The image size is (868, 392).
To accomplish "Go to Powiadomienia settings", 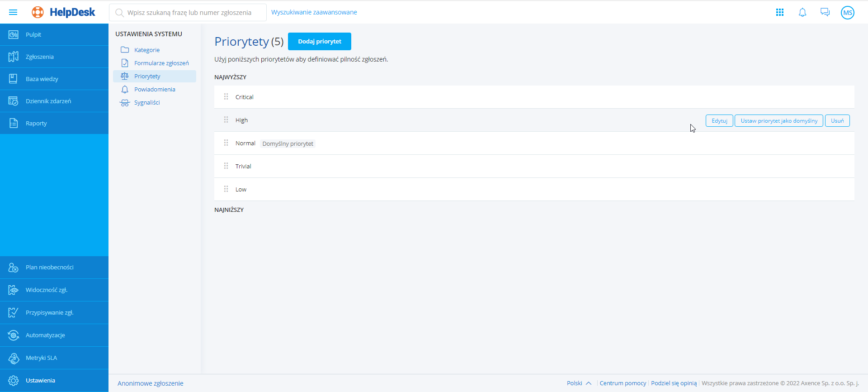I will pos(155,89).
